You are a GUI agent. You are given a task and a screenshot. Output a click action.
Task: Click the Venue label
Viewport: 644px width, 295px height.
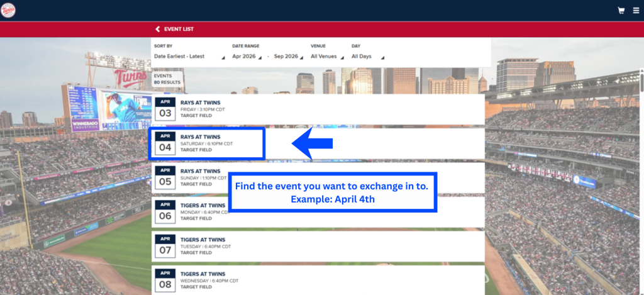coord(318,46)
